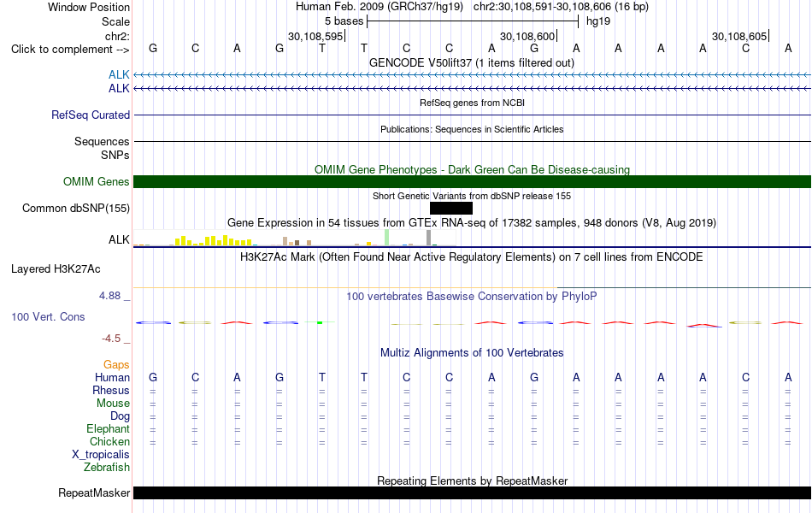Screen dimensions: 812x513
Task: Click the 'Window Position' track label
Action: tap(89, 7)
